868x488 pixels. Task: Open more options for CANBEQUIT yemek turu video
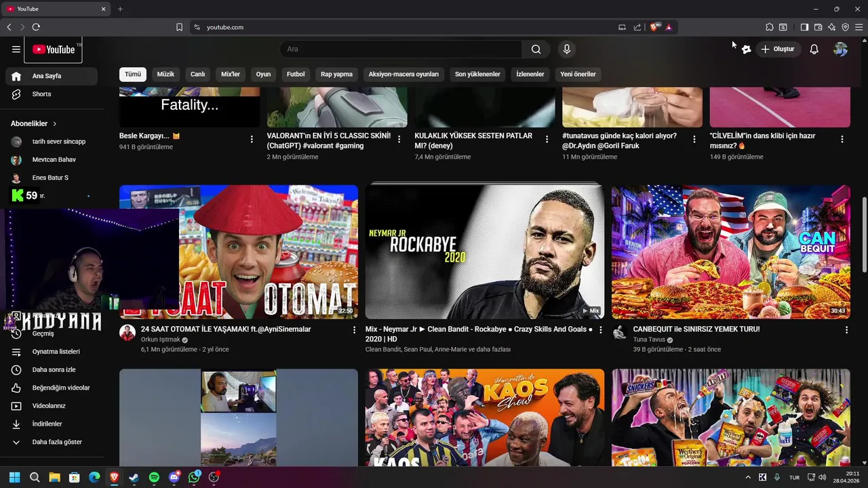(x=846, y=330)
